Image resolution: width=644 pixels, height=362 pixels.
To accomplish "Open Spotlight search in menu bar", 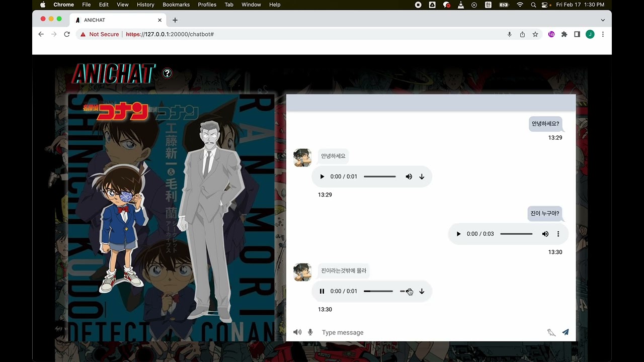I will (x=533, y=5).
